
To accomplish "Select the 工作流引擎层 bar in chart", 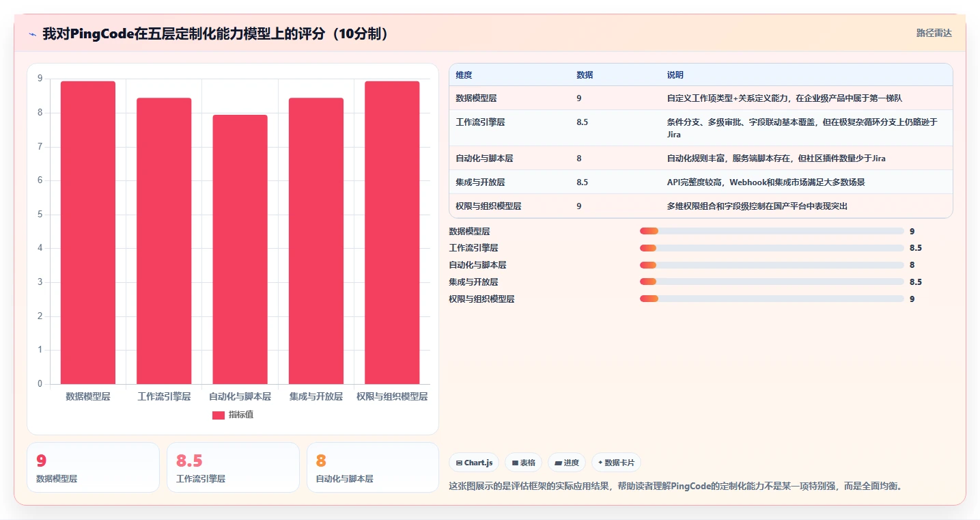I will tap(164, 241).
